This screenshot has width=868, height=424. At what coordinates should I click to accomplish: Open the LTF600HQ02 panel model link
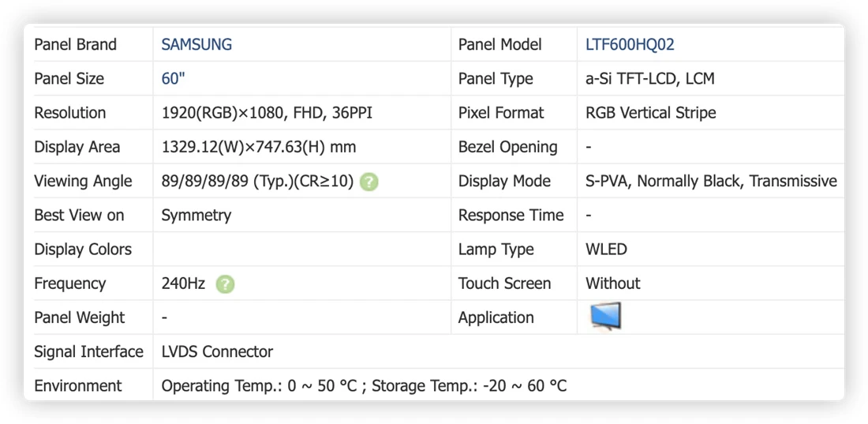(x=630, y=44)
